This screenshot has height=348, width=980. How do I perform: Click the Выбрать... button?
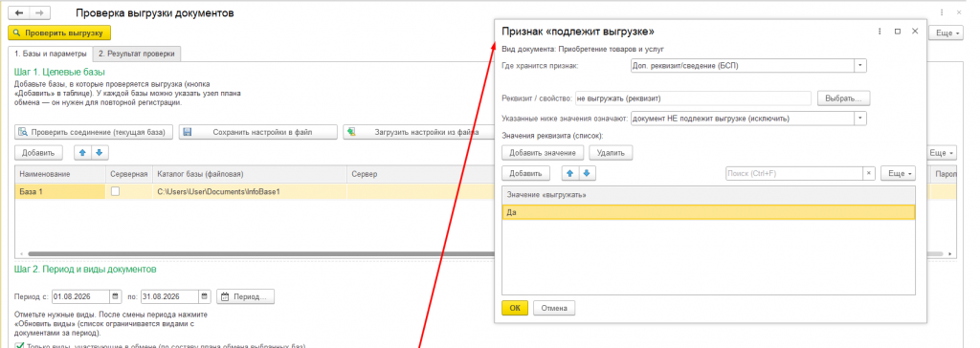pyautogui.click(x=843, y=98)
